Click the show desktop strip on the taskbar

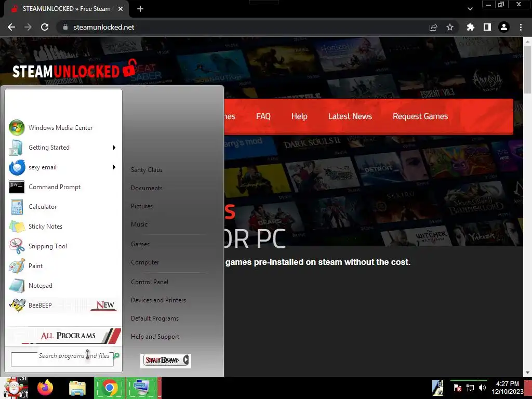point(528,388)
